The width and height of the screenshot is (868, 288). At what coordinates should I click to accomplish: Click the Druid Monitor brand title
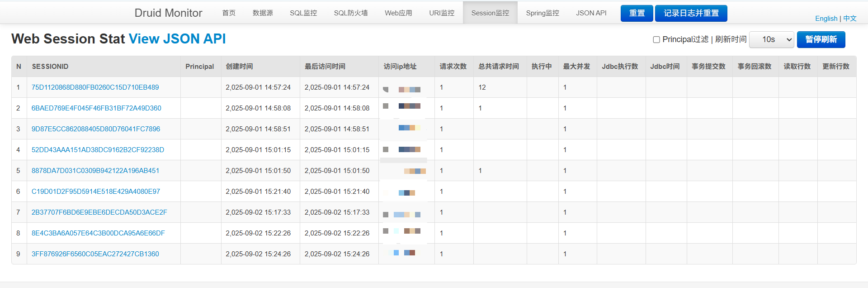(x=168, y=13)
